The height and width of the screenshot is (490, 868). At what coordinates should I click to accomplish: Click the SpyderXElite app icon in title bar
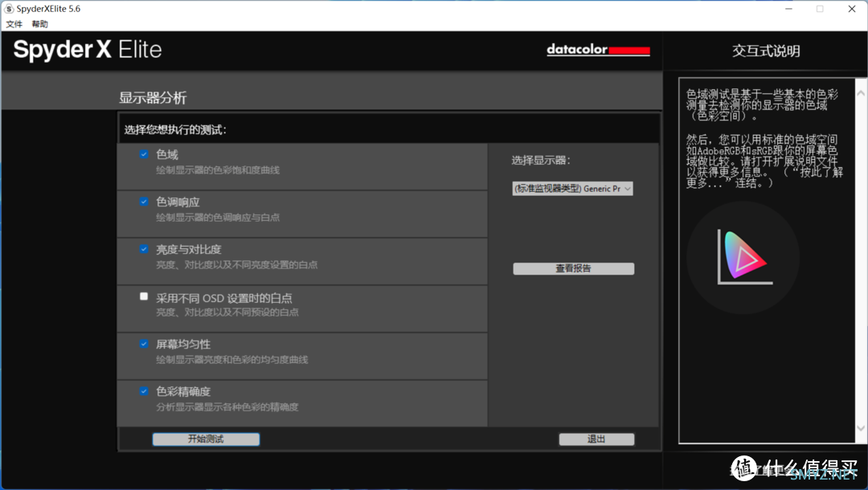[9, 9]
